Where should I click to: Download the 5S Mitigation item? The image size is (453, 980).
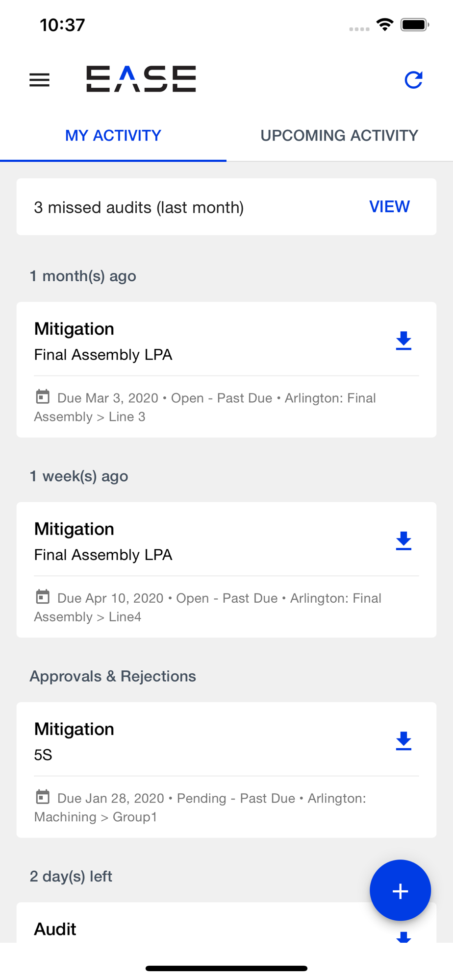(x=403, y=741)
